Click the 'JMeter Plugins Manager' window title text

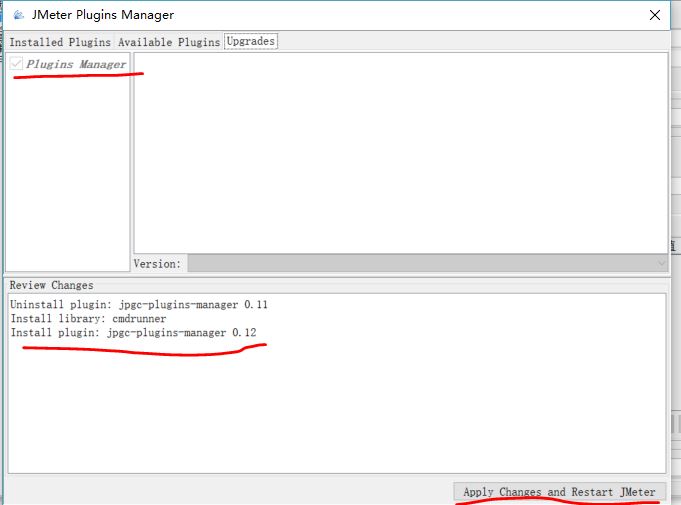tap(103, 15)
